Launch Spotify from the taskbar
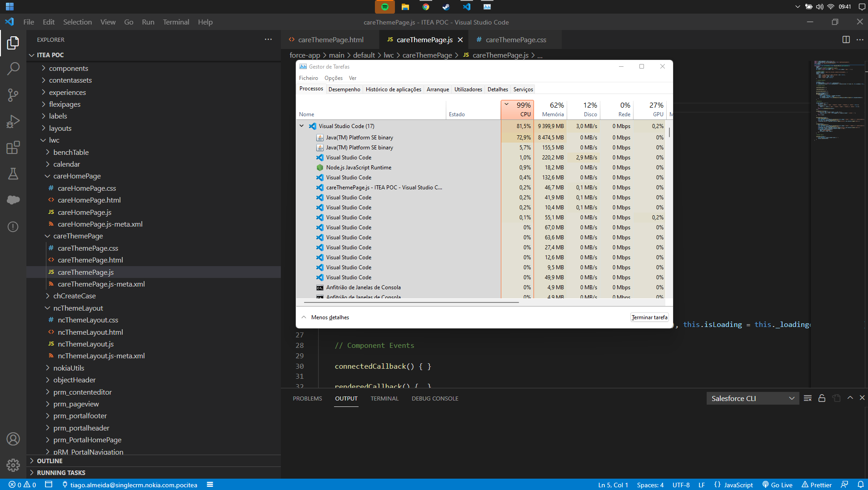 pyautogui.click(x=385, y=7)
